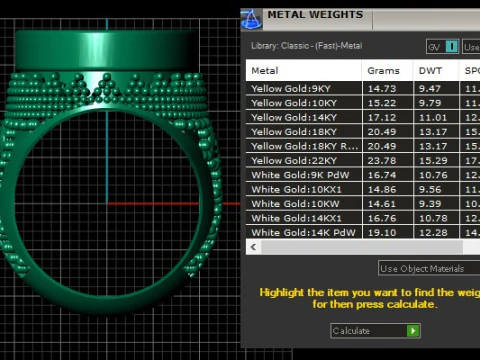Viewport: 480px width, 360px height.
Task: Select row Yellow Gold:18KY R...
Action: (x=363, y=146)
